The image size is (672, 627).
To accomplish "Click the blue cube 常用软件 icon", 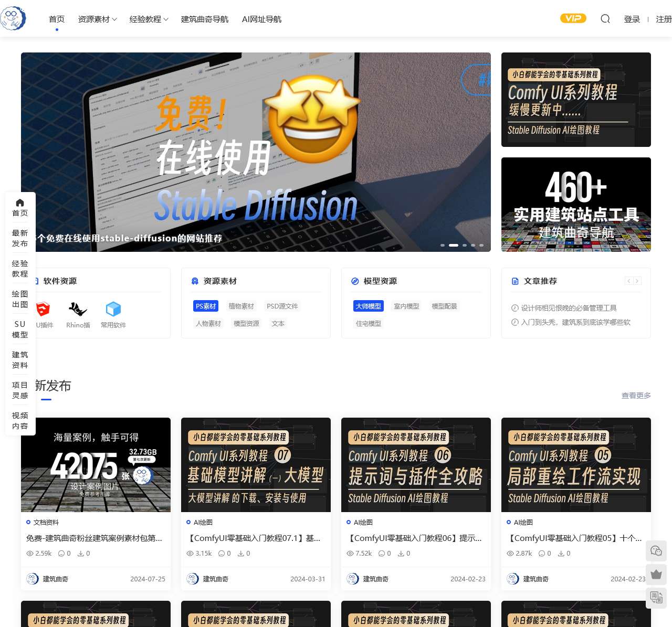I will click(113, 310).
